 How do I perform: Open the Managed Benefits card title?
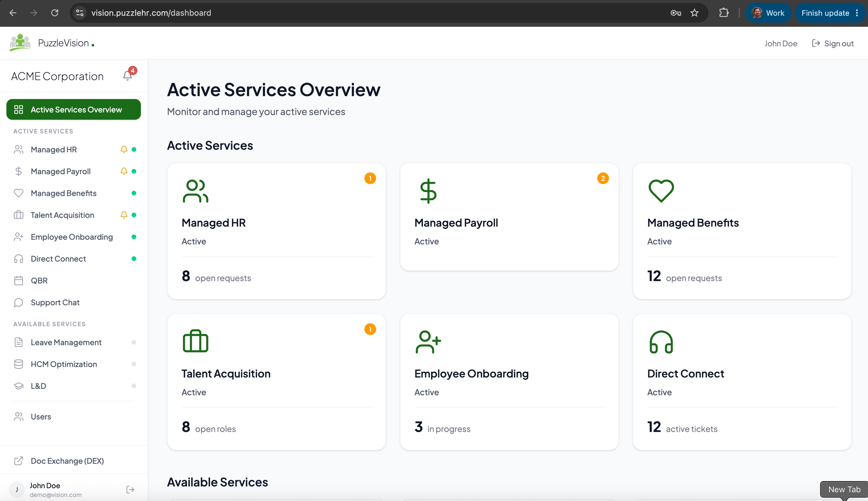tap(693, 223)
